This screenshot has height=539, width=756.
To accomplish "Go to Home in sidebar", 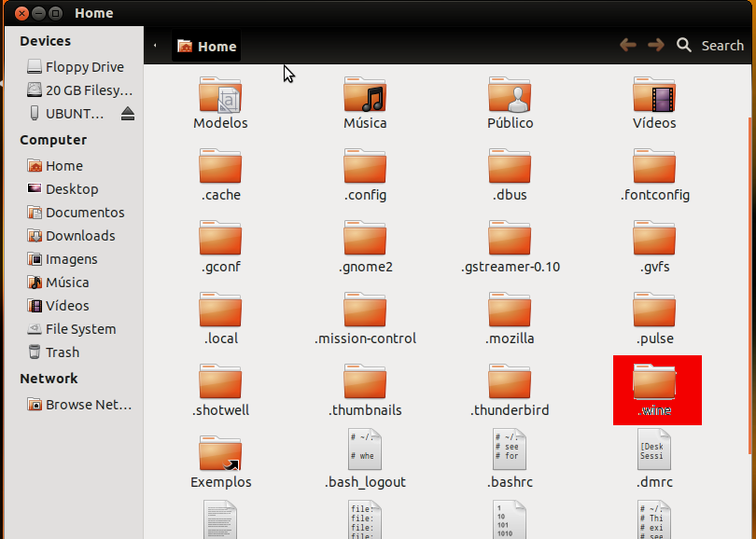I will point(55,166).
